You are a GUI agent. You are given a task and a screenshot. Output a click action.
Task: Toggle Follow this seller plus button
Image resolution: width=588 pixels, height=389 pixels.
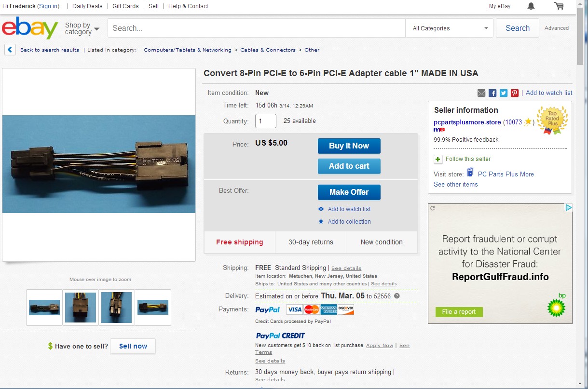(438, 159)
